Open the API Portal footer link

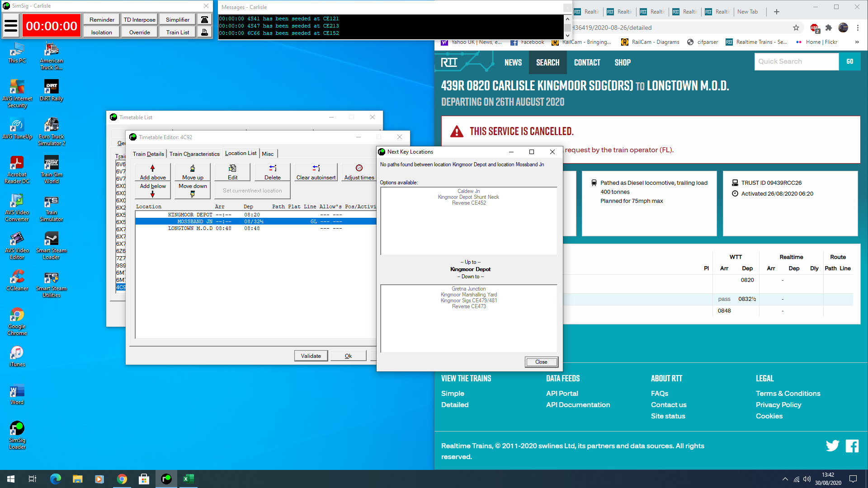562,394
